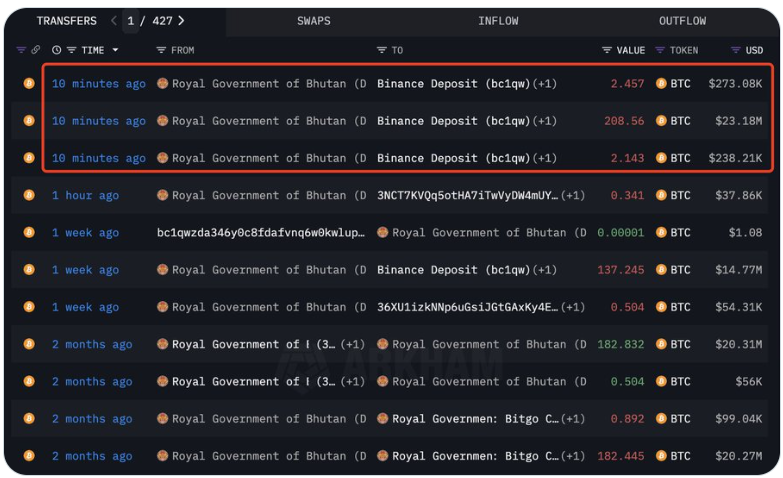This screenshot has height=478, width=783.
Task: Click Bitcoin icon in the $1.08 row
Action: pyautogui.click(x=29, y=232)
